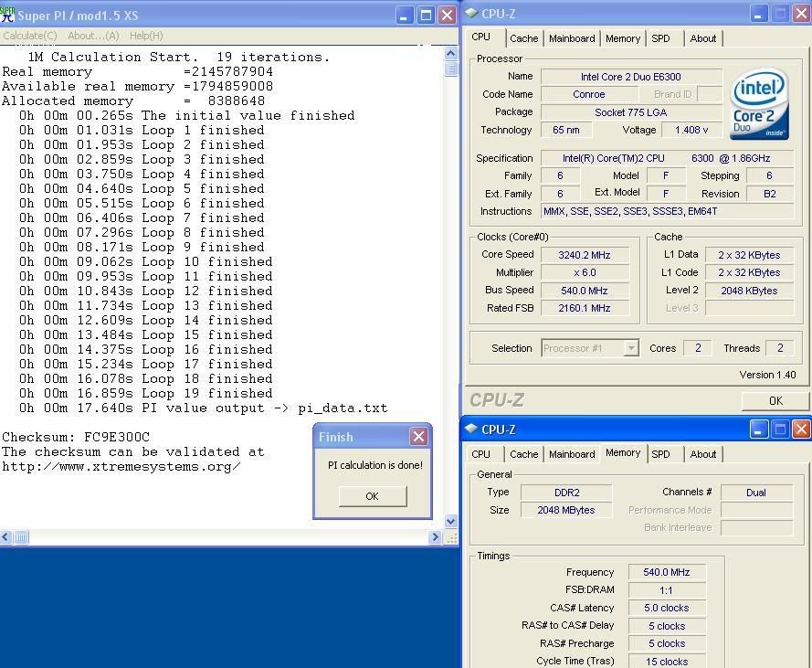The image size is (812, 668).
Task: Switch to Mainboard tab in CPU-Z memory window
Action: [572, 454]
